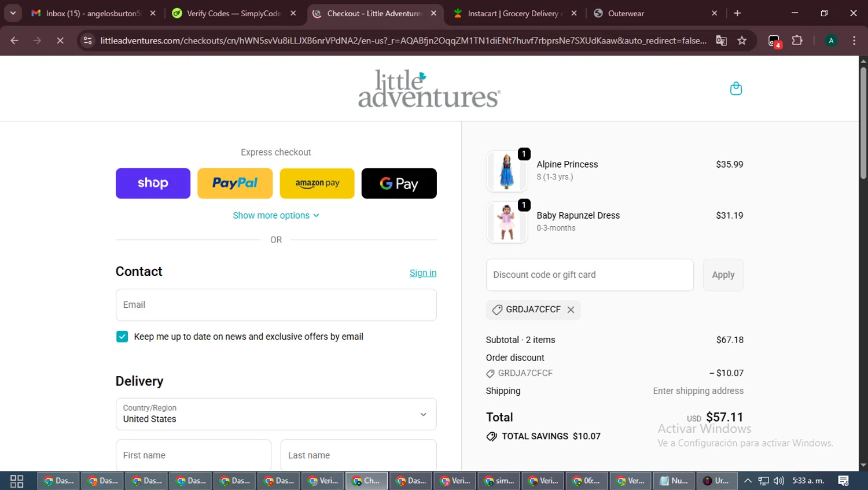Image resolution: width=868 pixels, height=490 pixels.
Task: Close the Verify Codes SimplyCodes tab
Action: tap(293, 13)
